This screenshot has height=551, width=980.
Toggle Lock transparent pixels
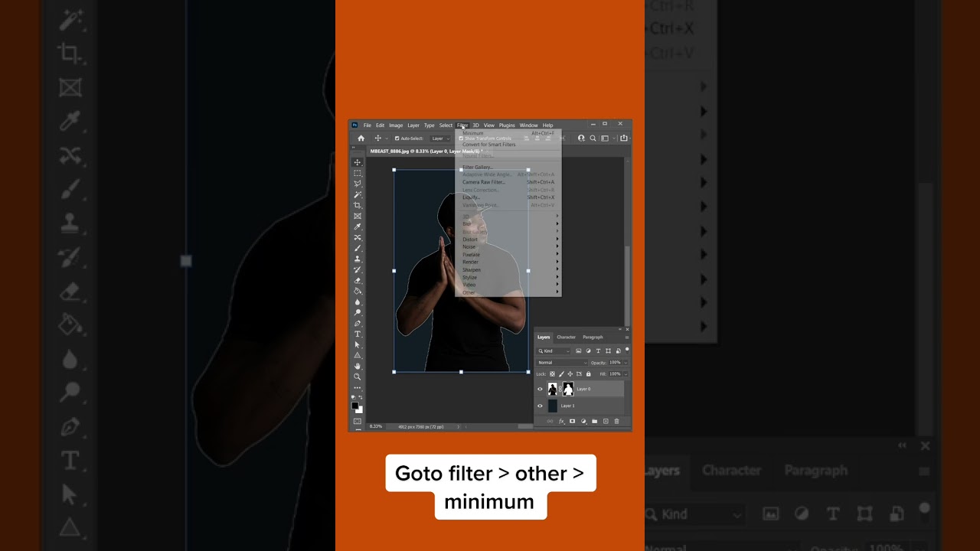click(x=552, y=374)
